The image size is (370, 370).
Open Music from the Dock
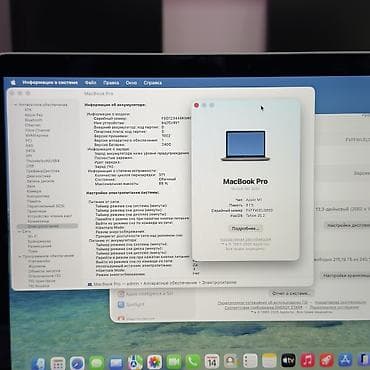pyautogui.click(x=308, y=360)
